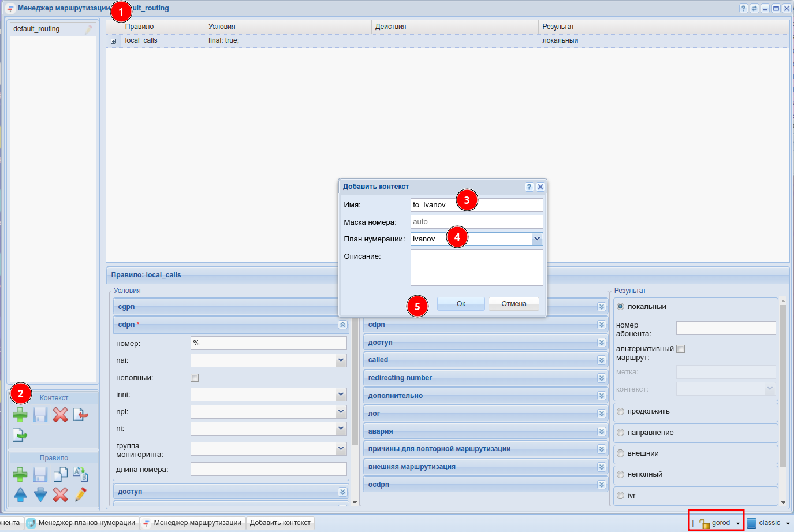Open the gorod domain dropdown arrow
The height and width of the screenshot is (532, 794).
click(738, 523)
